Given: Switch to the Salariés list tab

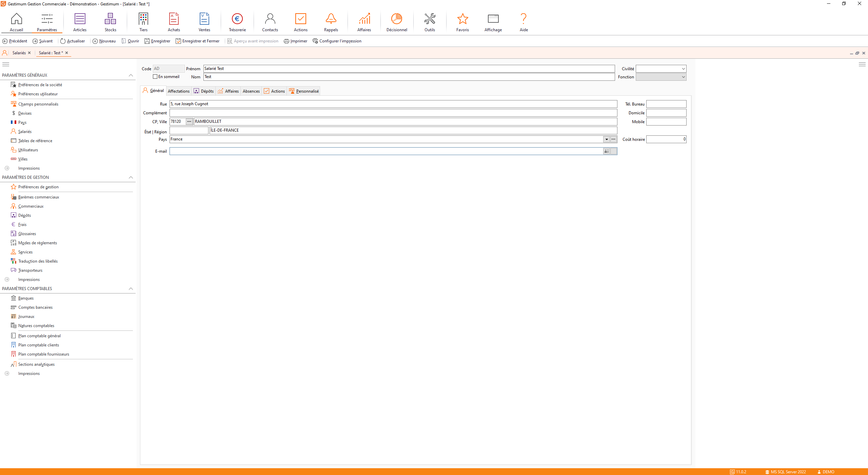Looking at the screenshot, I should tap(19, 53).
